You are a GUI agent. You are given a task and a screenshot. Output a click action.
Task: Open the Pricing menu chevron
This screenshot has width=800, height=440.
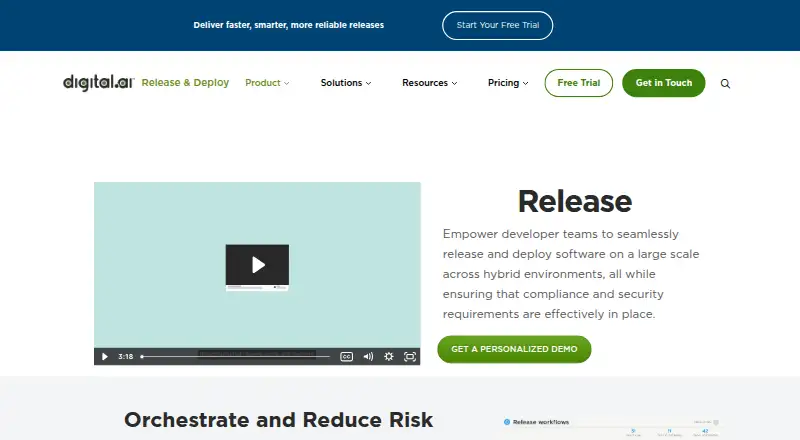pos(526,83)
